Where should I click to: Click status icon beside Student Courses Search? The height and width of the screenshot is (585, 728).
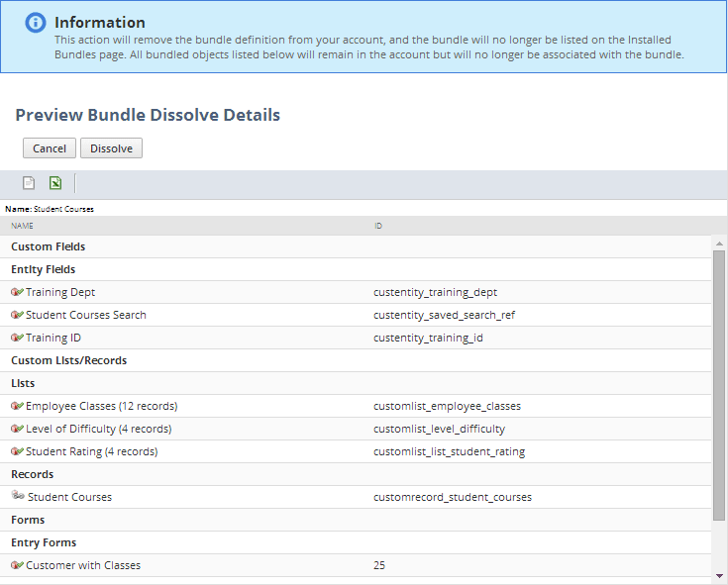17,315
